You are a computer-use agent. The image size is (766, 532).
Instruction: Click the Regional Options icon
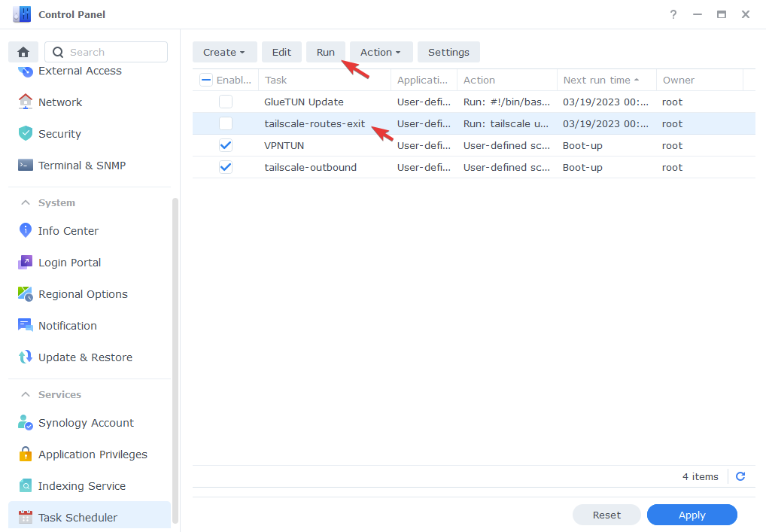point(26,293)
